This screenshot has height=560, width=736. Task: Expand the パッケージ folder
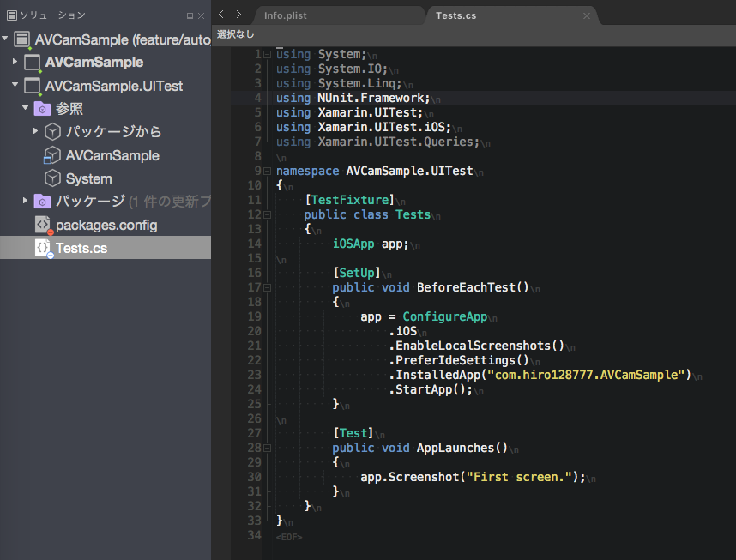click(26, 201)
